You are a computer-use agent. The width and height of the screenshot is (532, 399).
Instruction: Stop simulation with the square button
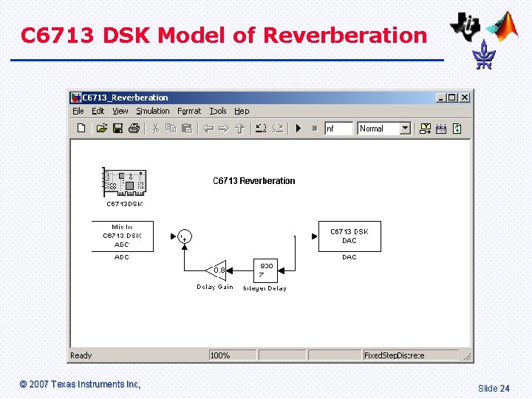point(315,129)
